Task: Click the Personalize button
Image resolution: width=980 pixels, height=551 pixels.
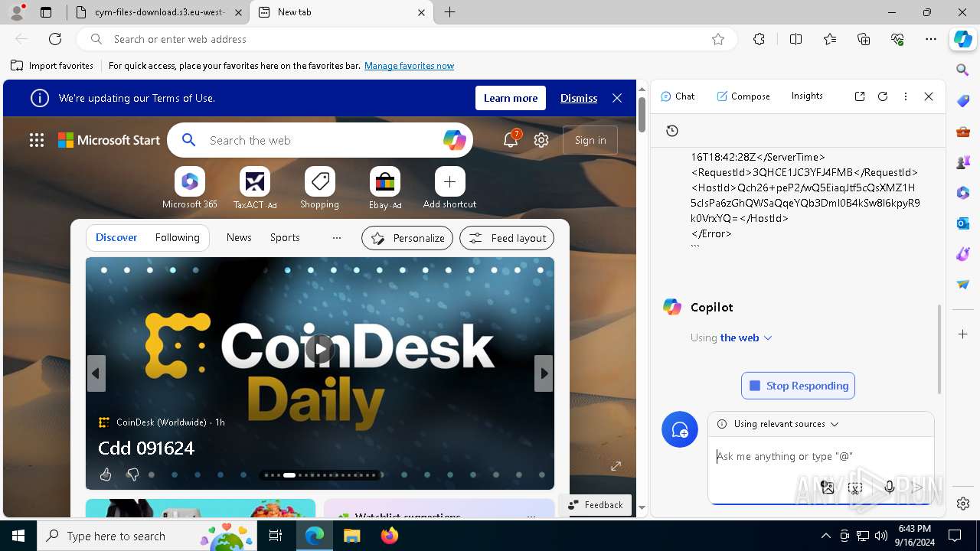Action: click(x=407, y=238)
